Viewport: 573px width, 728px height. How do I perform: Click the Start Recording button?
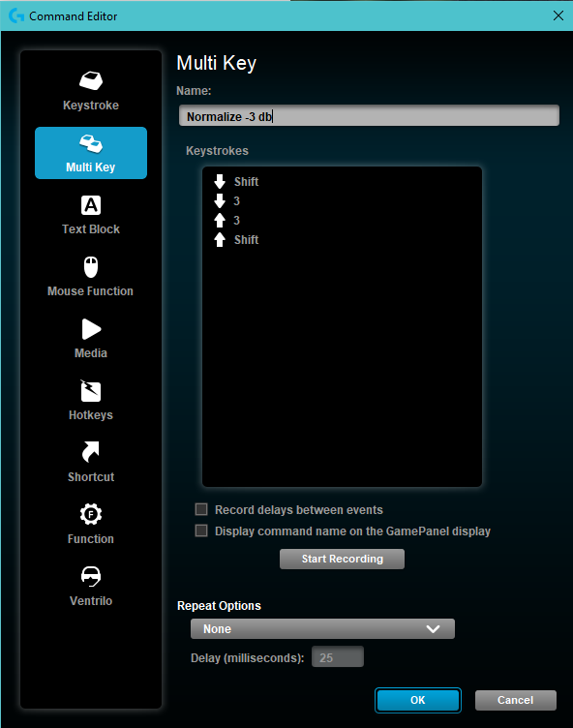point(342,559)
